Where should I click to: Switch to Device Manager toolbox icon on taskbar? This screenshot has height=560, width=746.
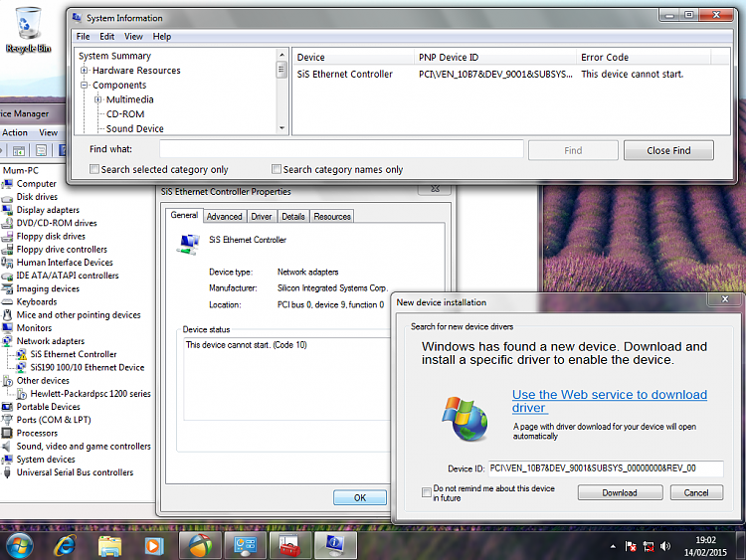coord(290,545)
